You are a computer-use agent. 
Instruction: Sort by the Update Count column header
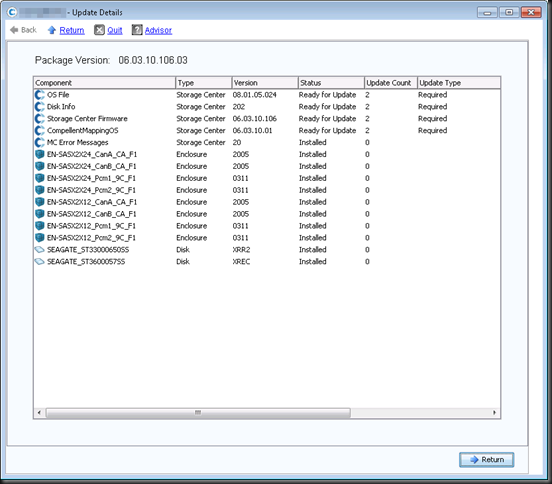pyautogui.click(x=391, y=83)
